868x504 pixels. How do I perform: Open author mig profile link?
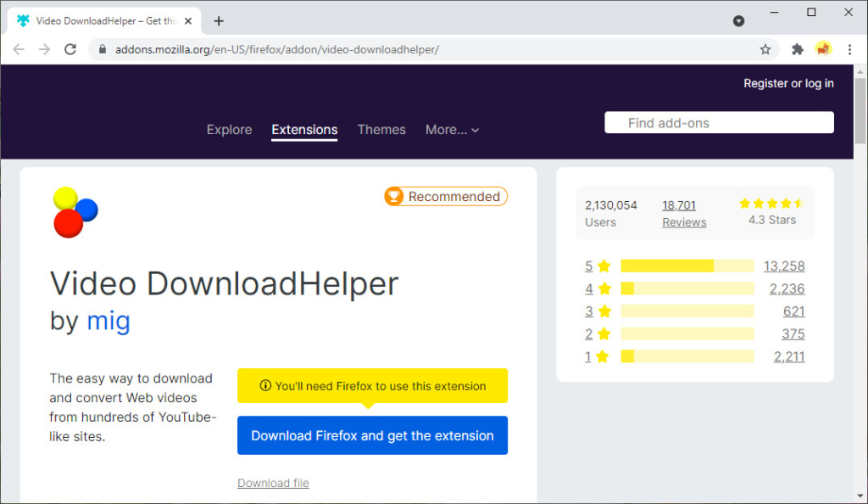click(x=108, y=321)
